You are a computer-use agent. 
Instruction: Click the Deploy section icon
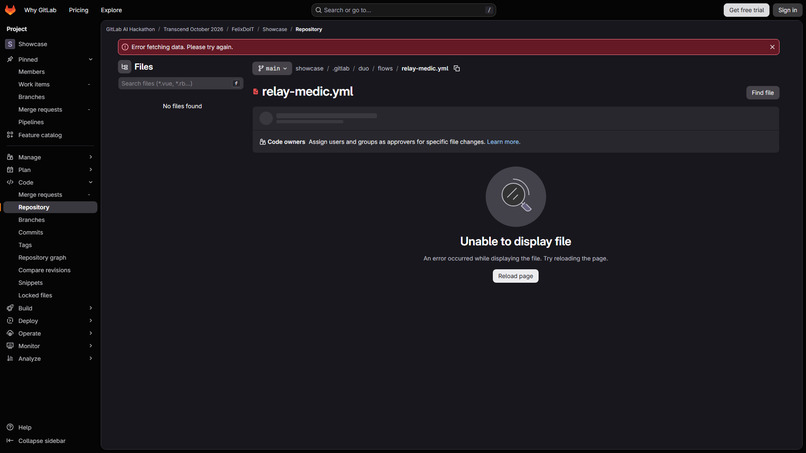click(10, 321)
